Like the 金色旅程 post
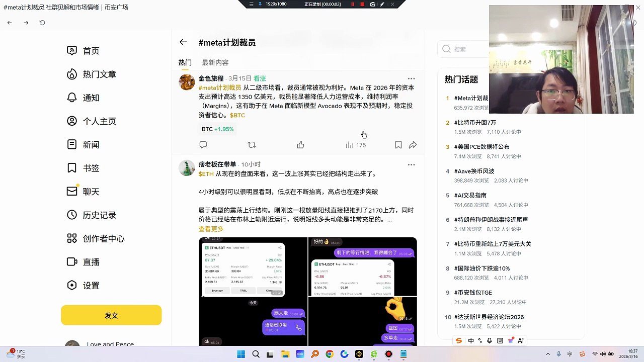Viewport: 644px width, 362px height. pos(300,145)
